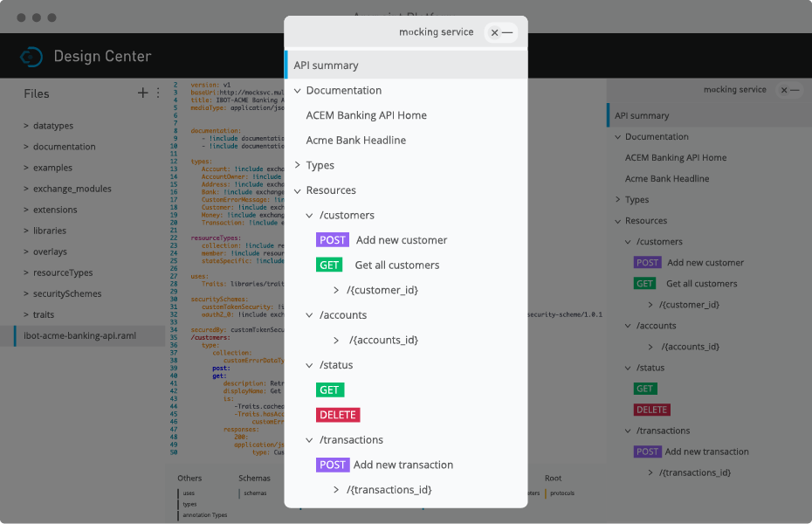Collapse /transactions resource in popup panel
The image size is (812, 524).
pos(309,440)
